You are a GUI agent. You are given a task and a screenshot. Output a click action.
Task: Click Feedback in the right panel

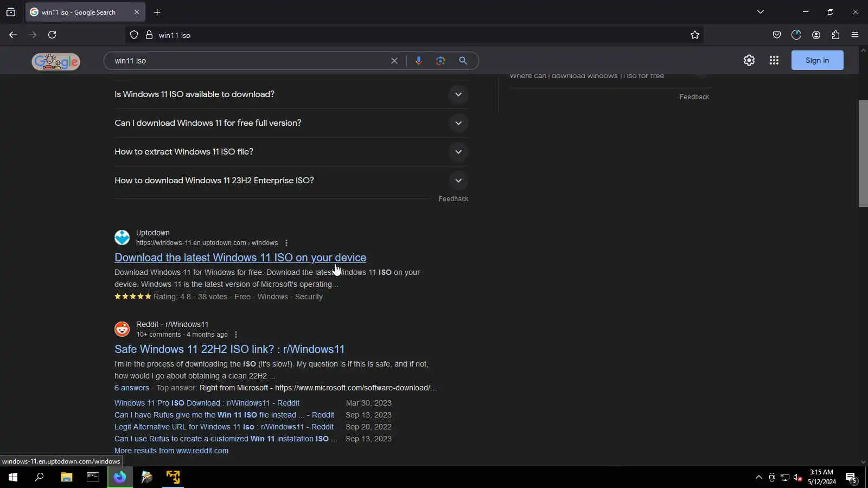pyautogui.click(x=694, y=97)
